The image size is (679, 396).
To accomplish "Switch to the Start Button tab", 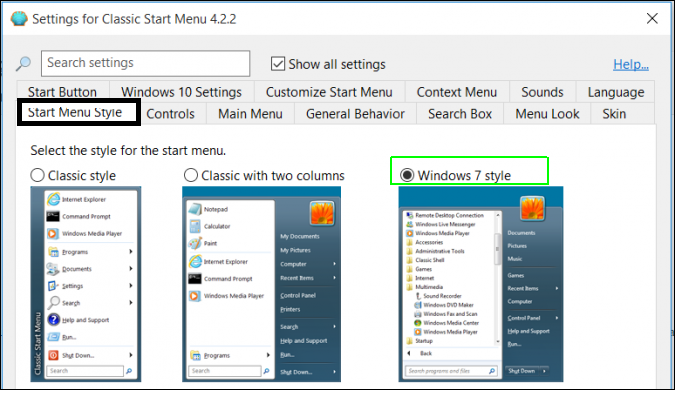I will pos(63,92).
